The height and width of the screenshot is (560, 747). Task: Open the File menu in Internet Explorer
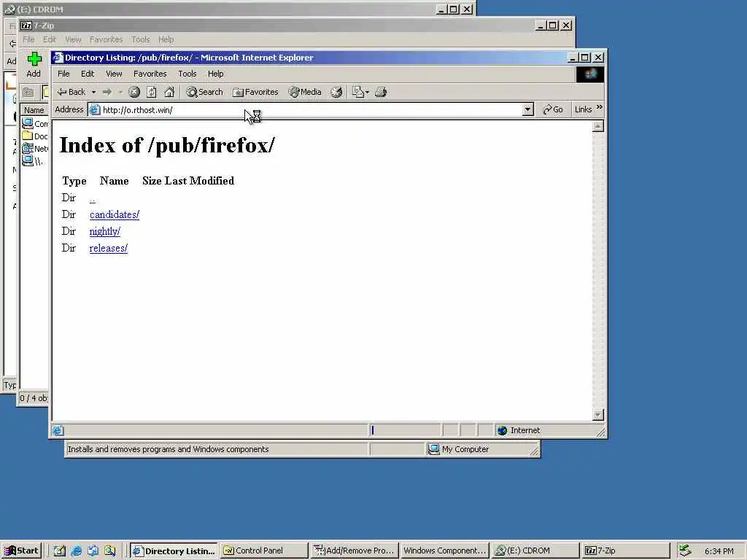[64, 74]
